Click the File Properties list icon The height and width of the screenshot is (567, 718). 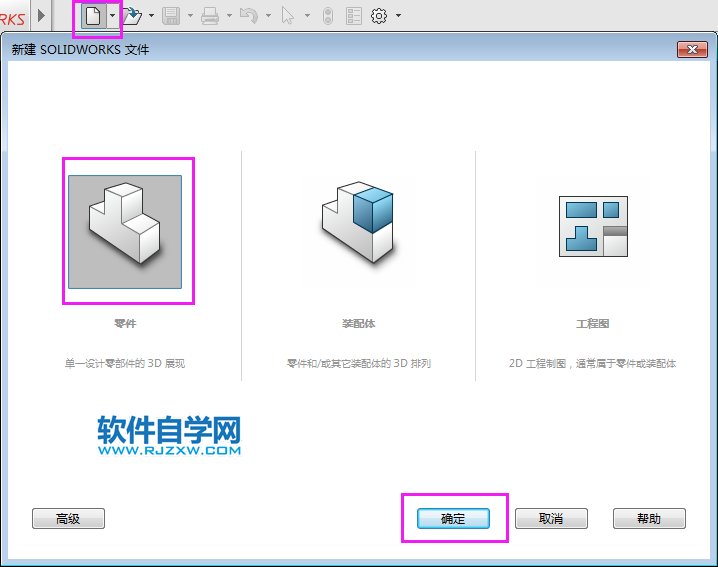(x=354, y=16)
